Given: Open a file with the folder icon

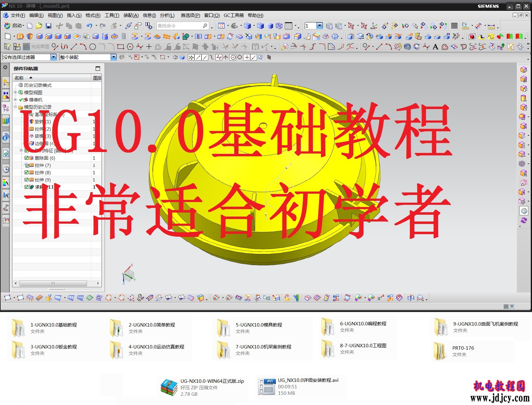Looking at the screenshot, I should (x=39, y=26).
